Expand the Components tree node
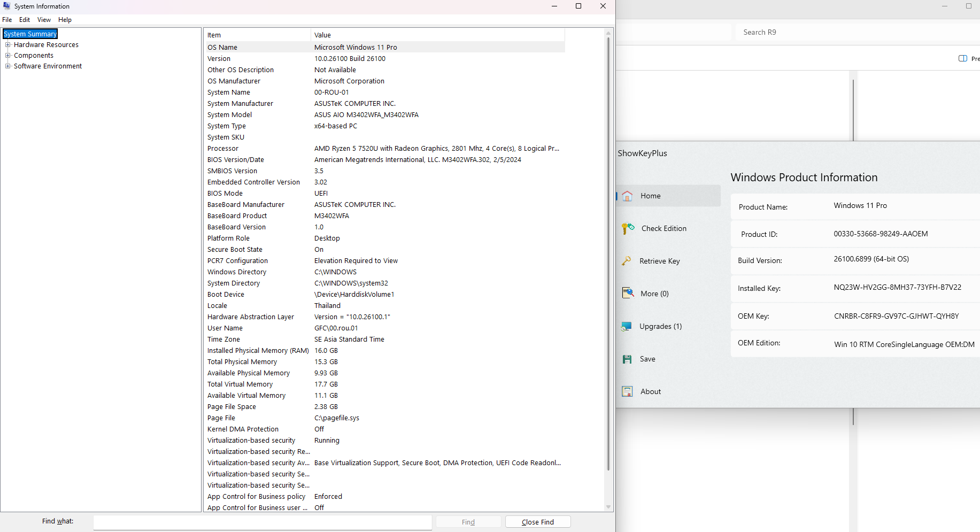980x532 pixels. pyautogui.click(x=8, y=56)
